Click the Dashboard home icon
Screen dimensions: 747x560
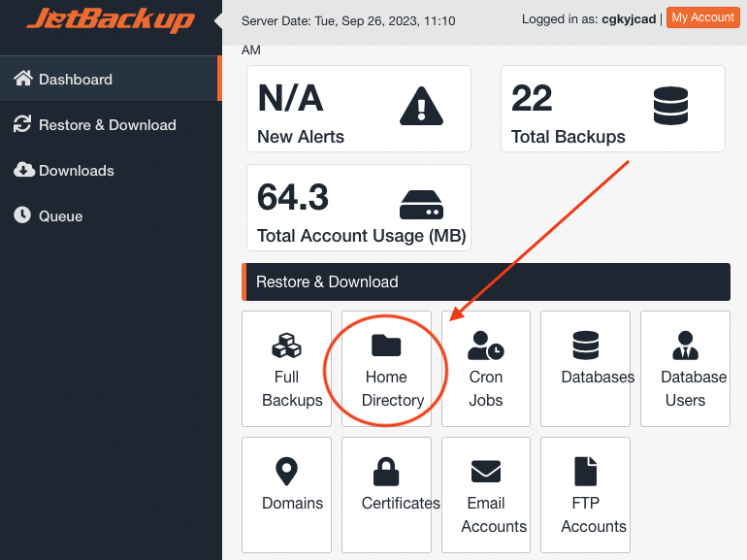23,79
